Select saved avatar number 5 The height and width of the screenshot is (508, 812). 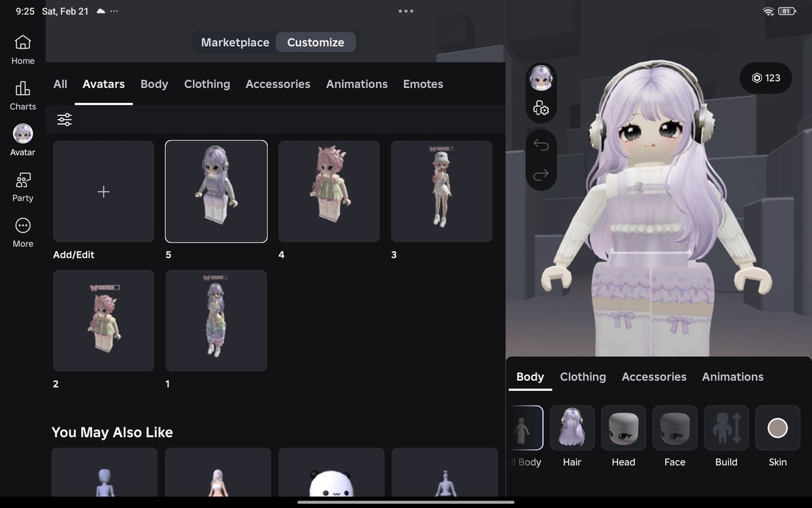(x=217, y=192)
